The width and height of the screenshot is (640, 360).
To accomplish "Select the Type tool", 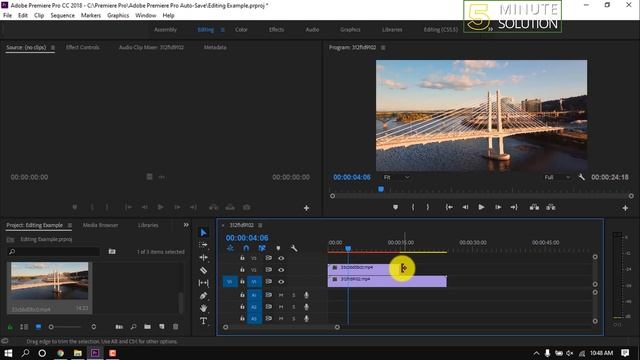I will 203,321.
